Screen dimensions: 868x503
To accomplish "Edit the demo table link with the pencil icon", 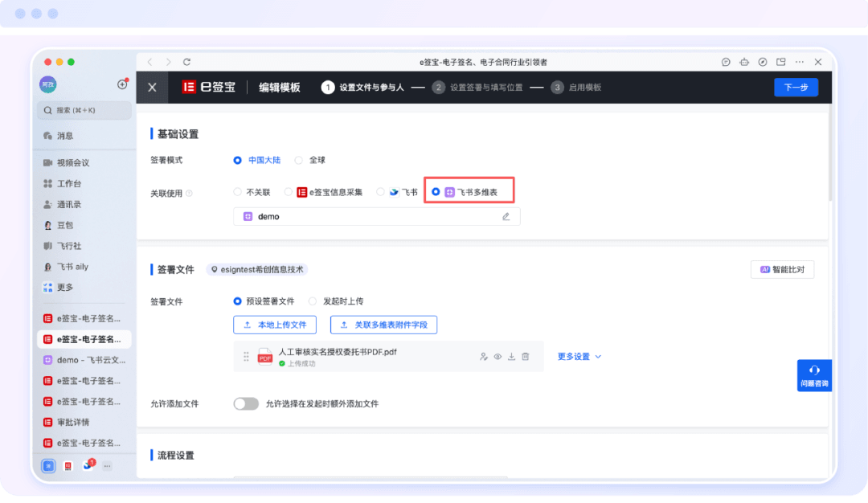I will click(506, 216).
